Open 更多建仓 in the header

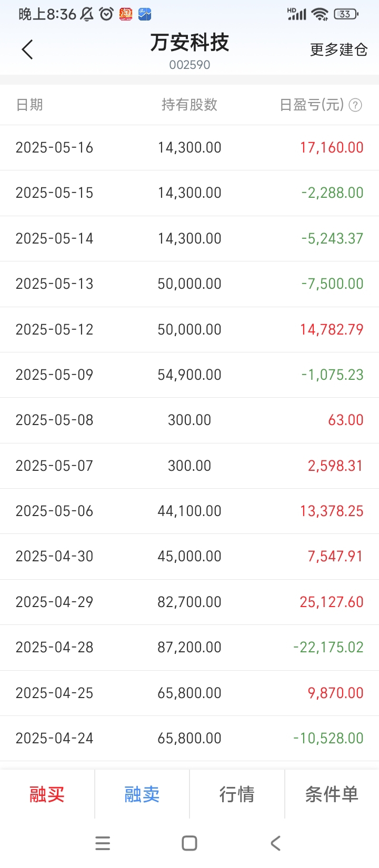338,50
